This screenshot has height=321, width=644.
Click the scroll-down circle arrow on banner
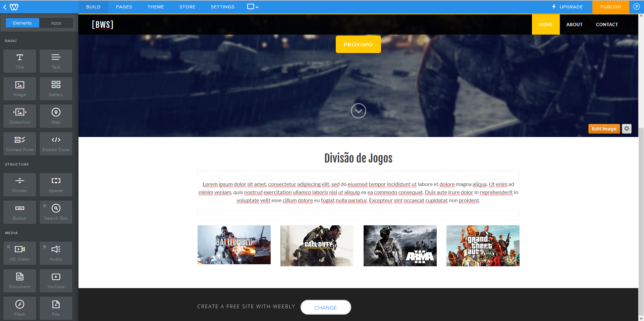(358, 111)
